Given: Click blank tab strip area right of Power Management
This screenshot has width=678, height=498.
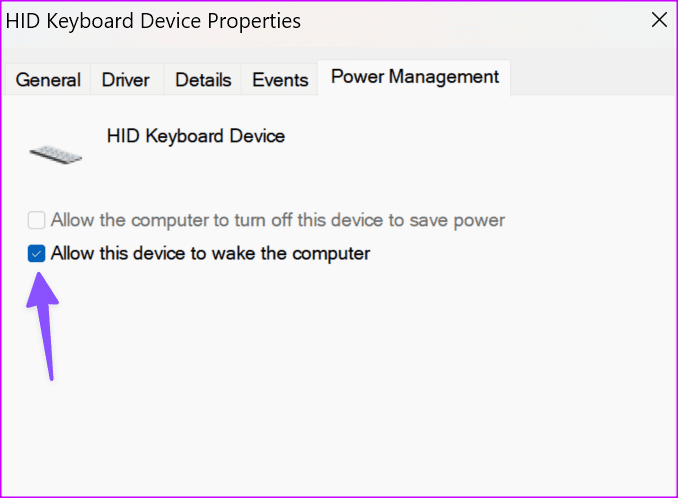Looking at the screenshot, I should coord(590,78).
